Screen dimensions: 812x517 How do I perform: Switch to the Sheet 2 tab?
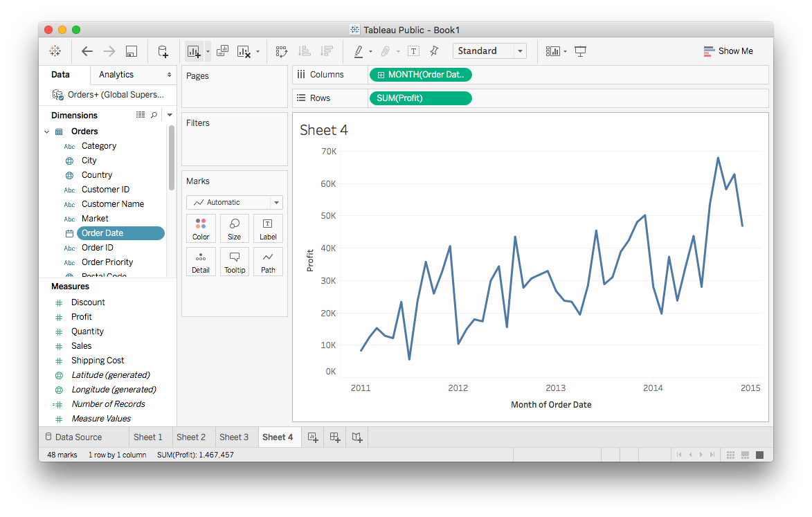(x=191, y=437)
